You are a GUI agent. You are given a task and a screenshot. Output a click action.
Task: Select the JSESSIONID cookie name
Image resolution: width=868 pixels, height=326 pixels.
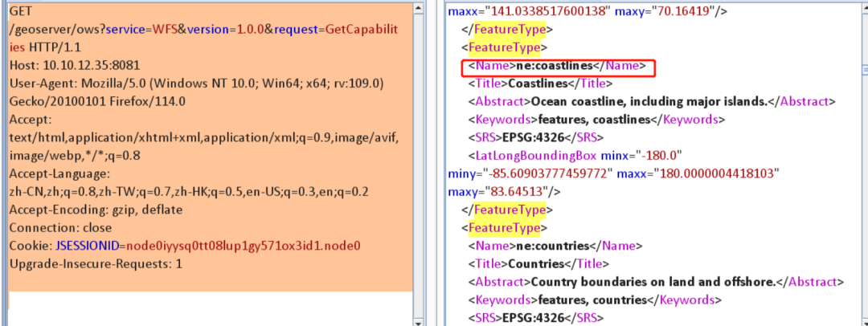pos(87,247)
